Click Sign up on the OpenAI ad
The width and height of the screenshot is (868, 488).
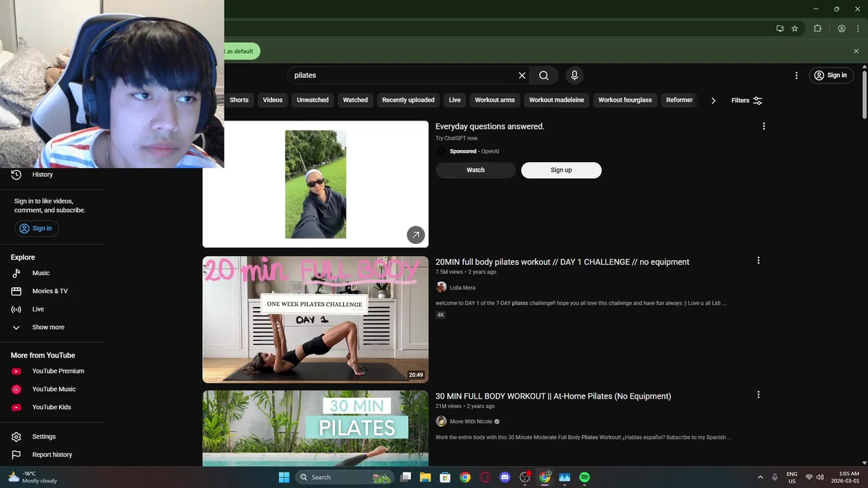click(561, 170)
